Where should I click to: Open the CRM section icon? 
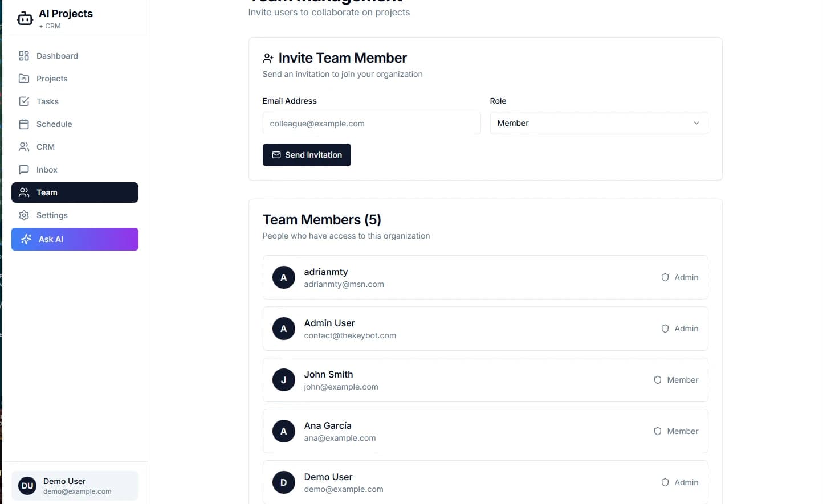pos(24,147)
